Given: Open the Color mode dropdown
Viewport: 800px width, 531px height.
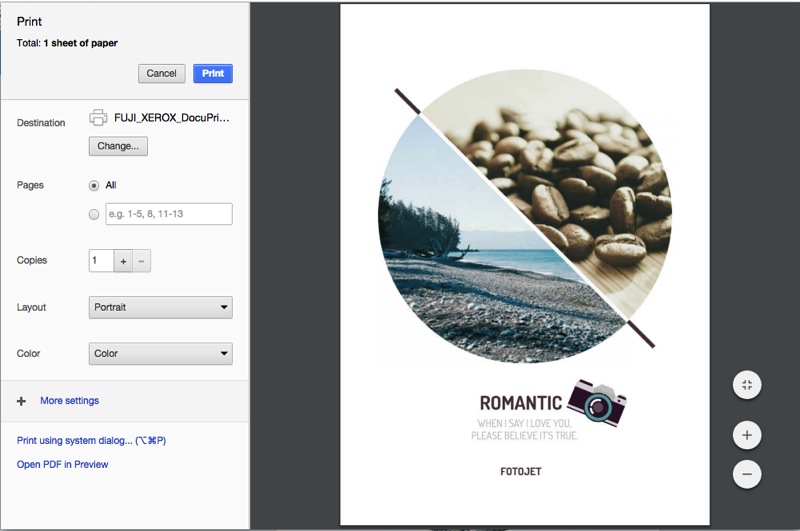Looking at the screenshot, I should (x=160, y=353).
